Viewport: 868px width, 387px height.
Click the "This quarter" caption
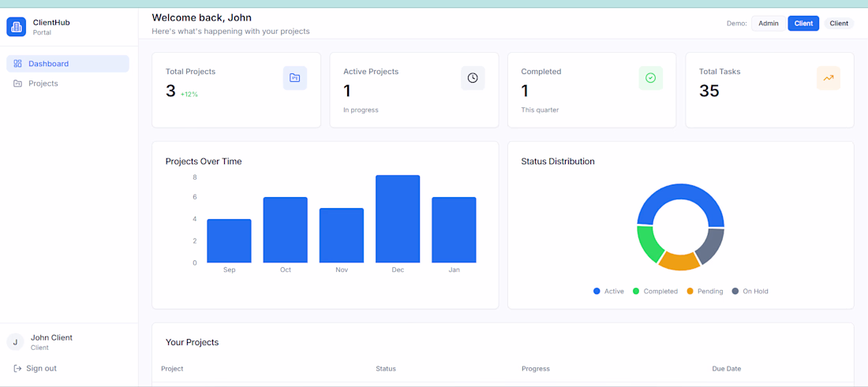540,110
